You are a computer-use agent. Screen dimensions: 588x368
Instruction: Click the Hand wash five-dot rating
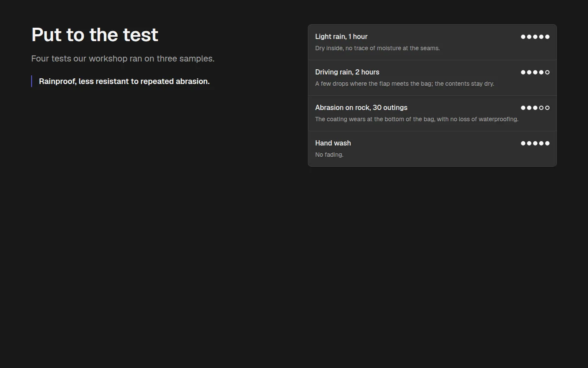click(535, 143)
